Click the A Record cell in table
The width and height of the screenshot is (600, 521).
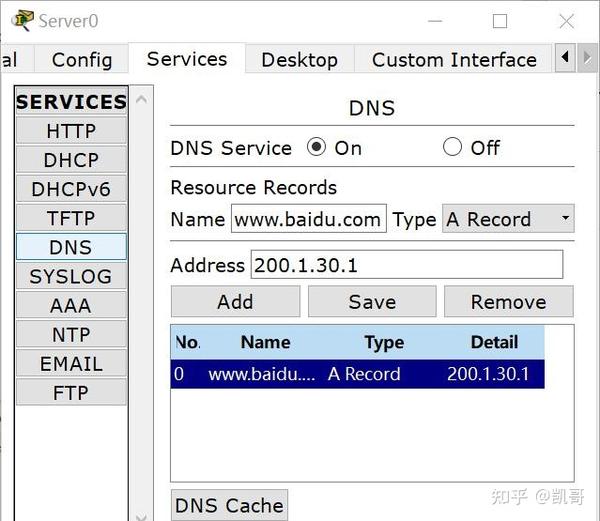point(364,374)
